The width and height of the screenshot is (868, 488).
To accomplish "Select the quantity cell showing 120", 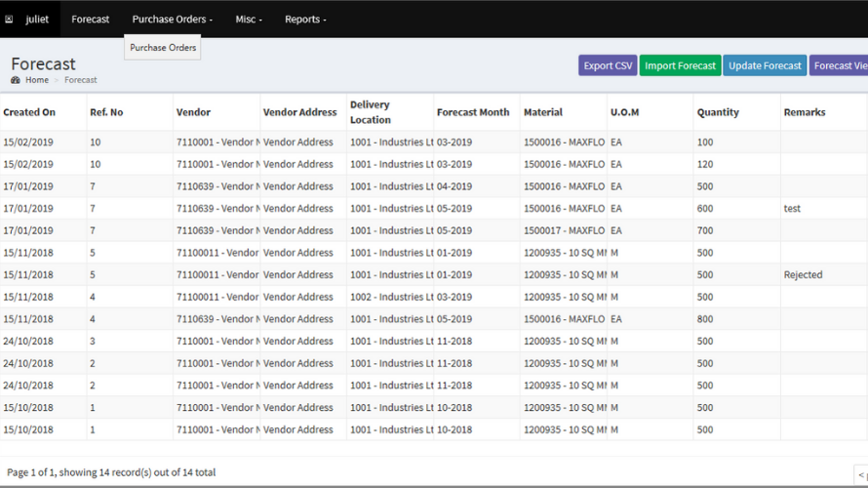I will [736, 165].
